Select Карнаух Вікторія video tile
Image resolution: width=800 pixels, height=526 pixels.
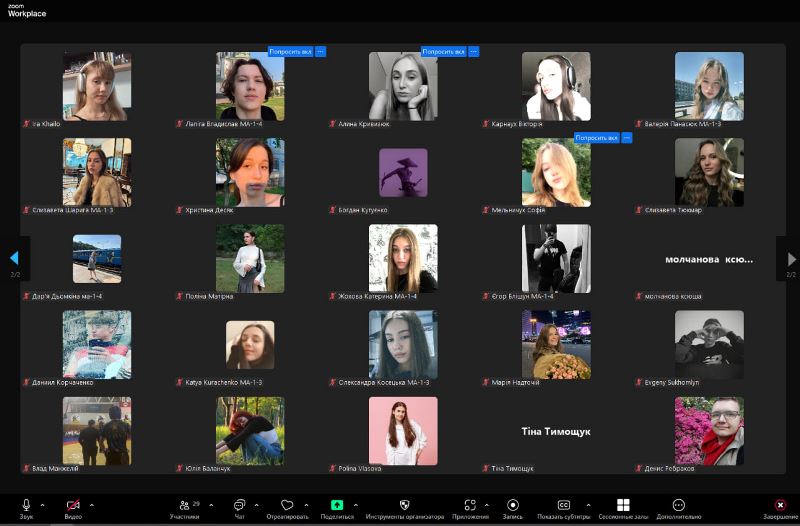556,86
